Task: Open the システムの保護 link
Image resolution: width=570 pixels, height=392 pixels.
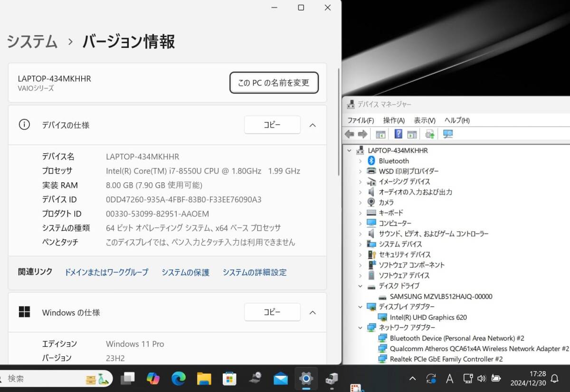Action: (185, 272)
